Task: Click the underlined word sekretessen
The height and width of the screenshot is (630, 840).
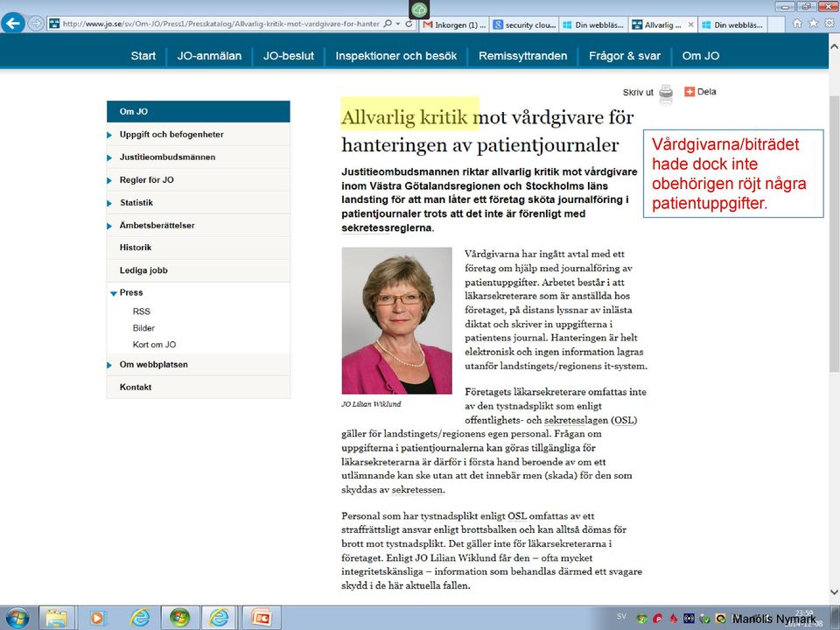Action: (x=418, y=490)
